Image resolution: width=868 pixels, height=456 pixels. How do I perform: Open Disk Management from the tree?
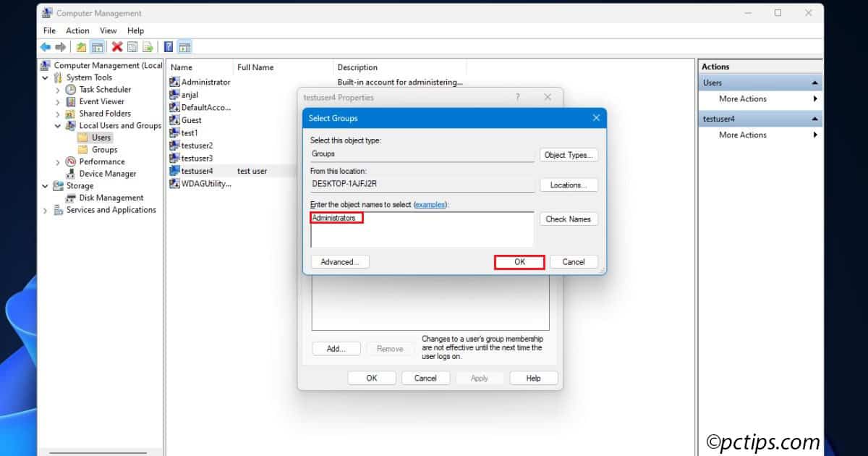[x=105, y=198]
